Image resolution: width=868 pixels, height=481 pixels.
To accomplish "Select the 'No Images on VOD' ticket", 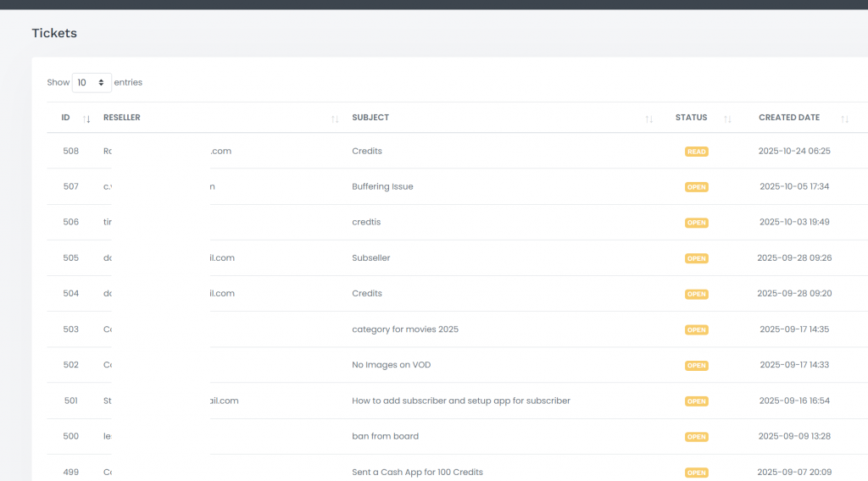I will click(393, 365).
